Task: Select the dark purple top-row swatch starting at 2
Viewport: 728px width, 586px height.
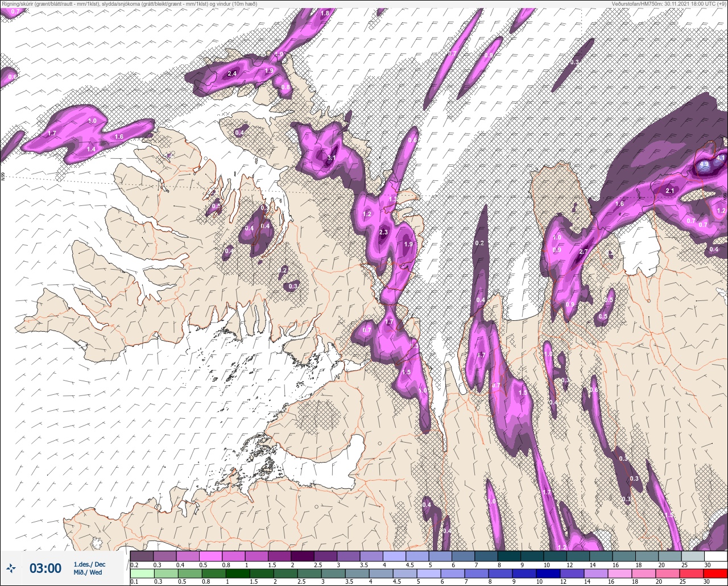Action: tap(302, 556)
